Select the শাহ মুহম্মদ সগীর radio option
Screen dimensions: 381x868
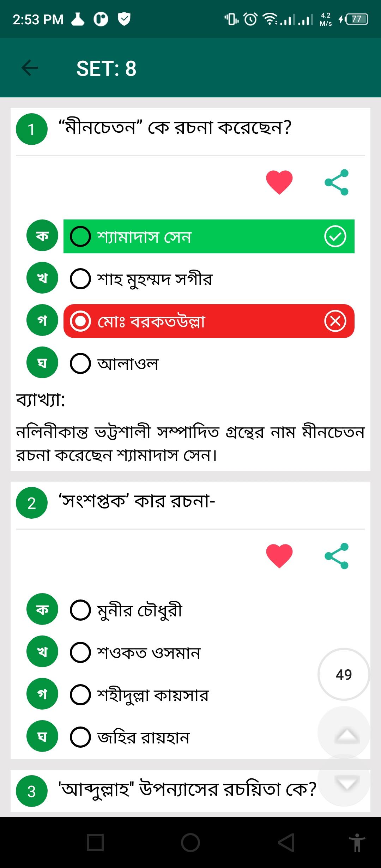tap(80, 279)
